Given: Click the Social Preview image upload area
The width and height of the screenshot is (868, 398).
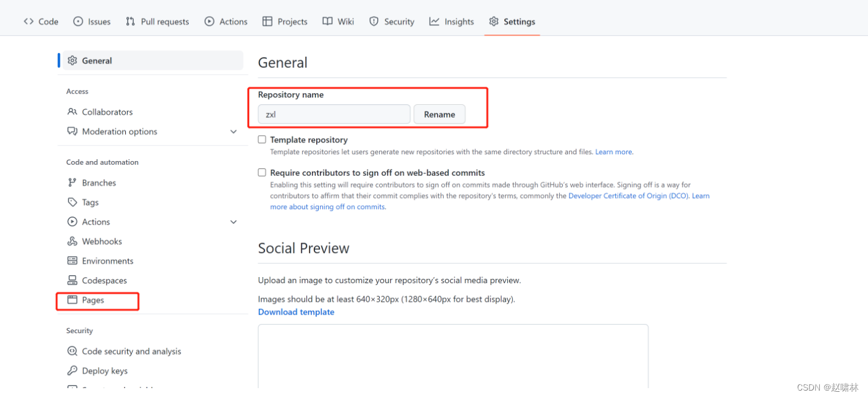Looking at the screenshot, I should [x=453, y=356].
